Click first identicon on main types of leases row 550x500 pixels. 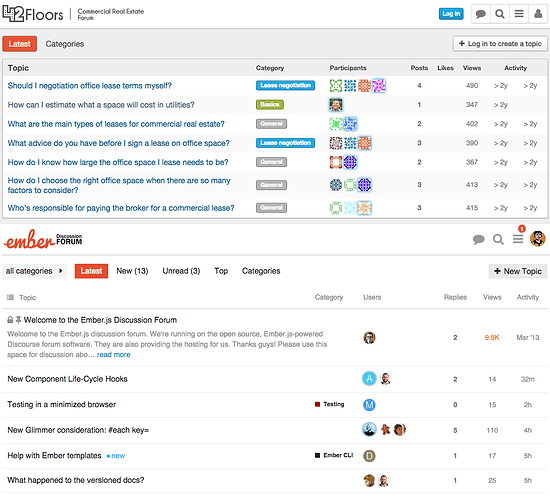[x=336, y=124]
